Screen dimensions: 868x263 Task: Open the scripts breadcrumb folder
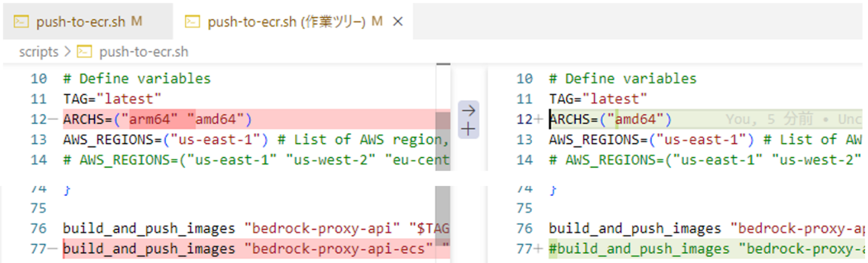(x=39, y=52)
